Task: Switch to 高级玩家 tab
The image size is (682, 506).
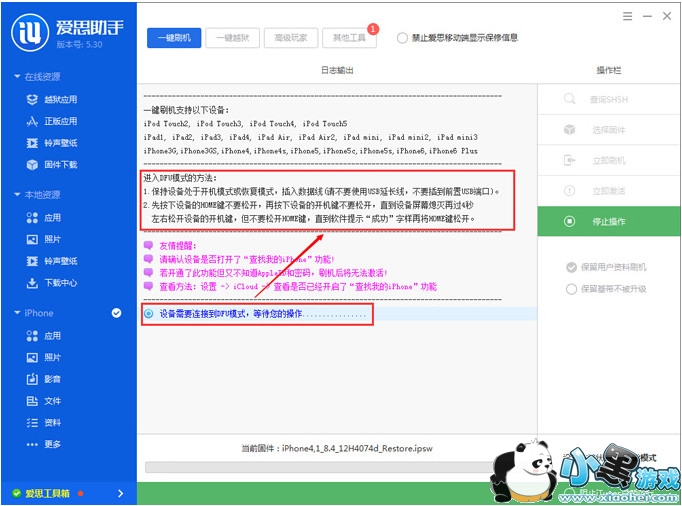Action: coord(291,38)
